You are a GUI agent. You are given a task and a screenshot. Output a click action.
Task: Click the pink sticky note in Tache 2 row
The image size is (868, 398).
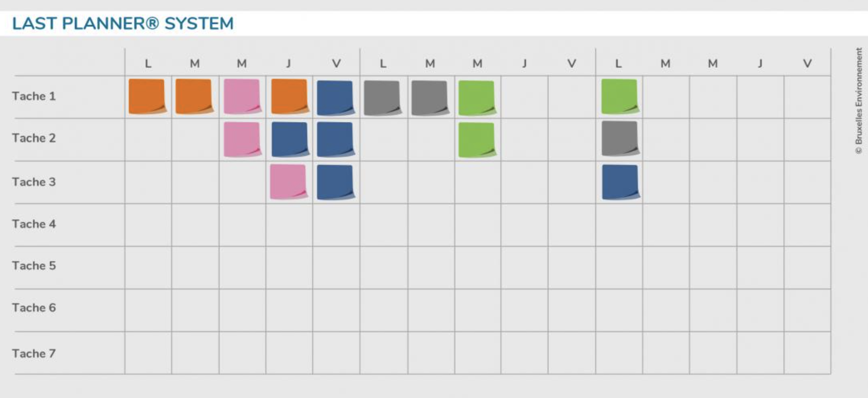point(242,139)
